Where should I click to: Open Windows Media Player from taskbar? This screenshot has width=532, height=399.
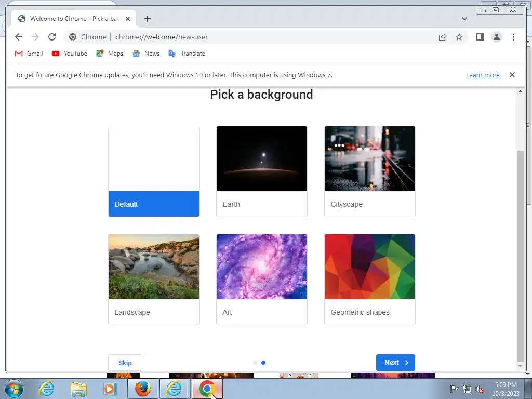[x=110, y=389]
